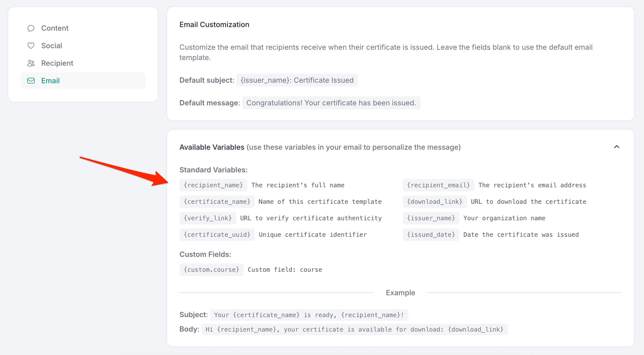Click the default subject text chip

[297, 80]
